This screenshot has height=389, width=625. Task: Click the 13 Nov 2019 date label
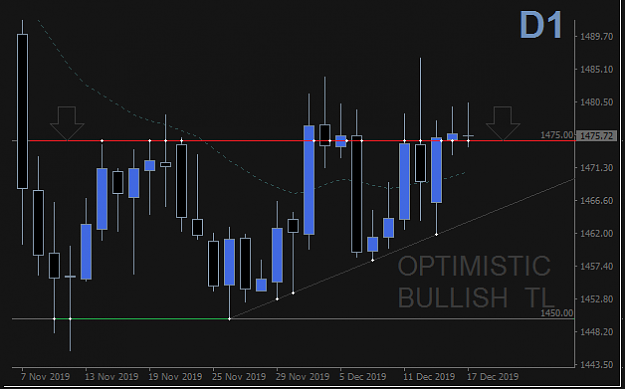pos(111,377)
